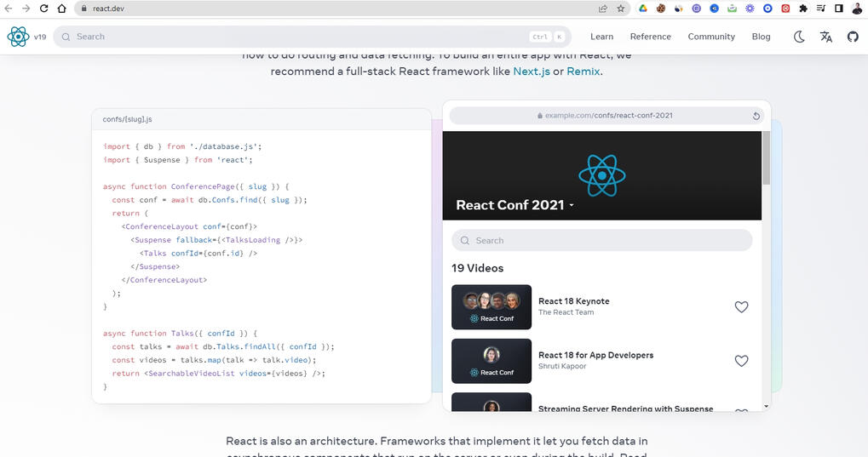
Task: Click the React logo in the header
Action: 18,37
